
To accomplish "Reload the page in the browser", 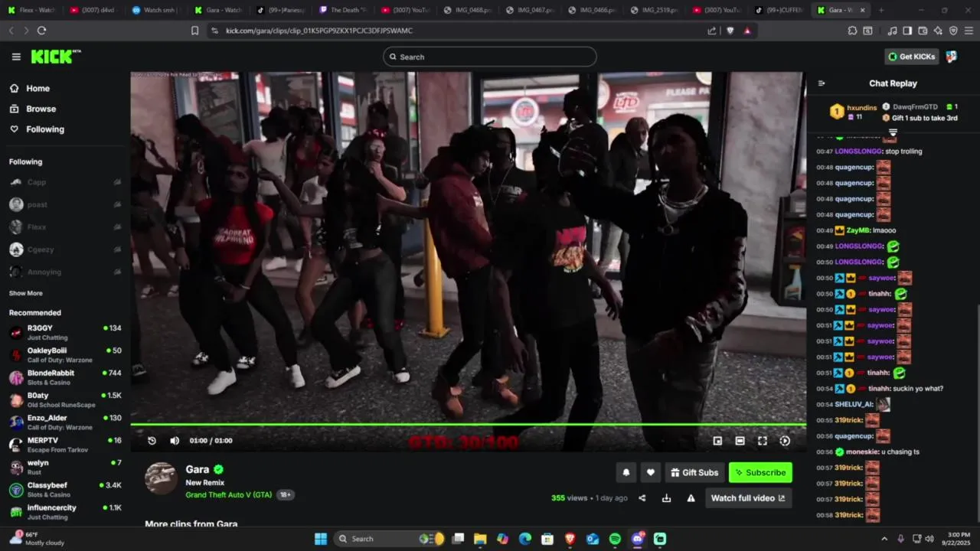I will pyautogui.click(x=41, y=31).
